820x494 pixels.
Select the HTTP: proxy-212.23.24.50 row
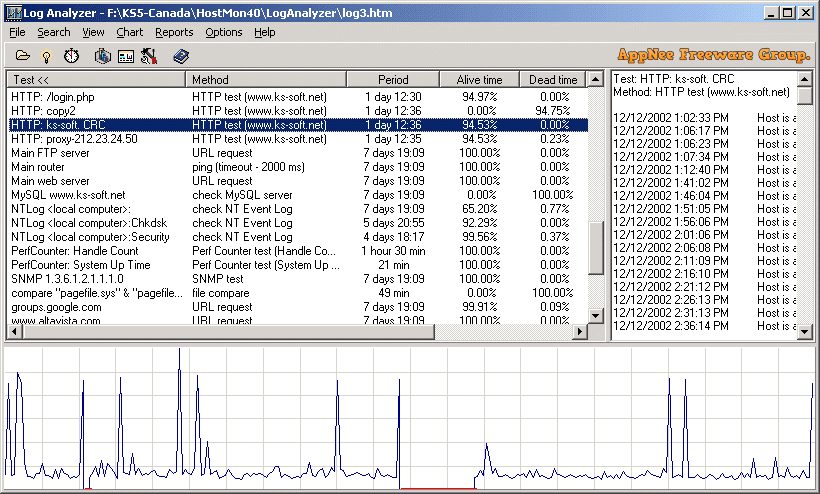pos(298,139)
